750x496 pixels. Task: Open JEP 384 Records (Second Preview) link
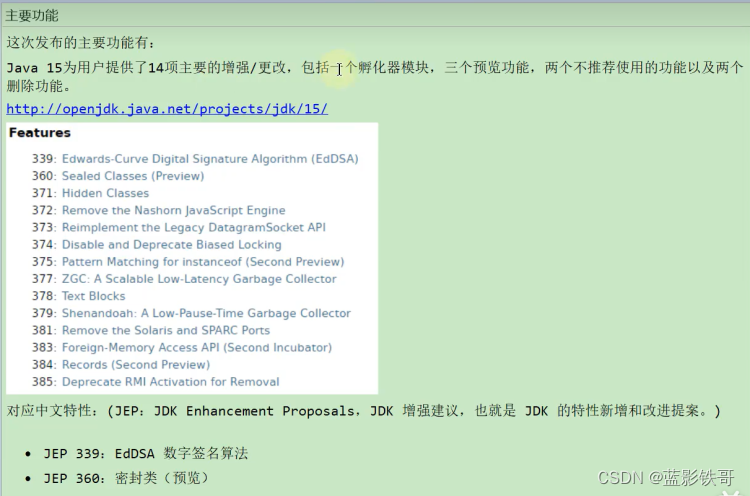click(136, 365)
